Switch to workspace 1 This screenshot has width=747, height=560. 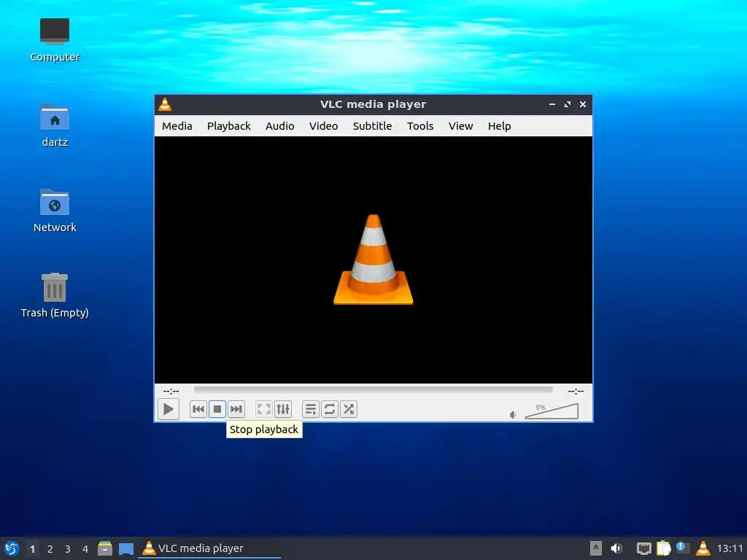[x=32, y=549]
